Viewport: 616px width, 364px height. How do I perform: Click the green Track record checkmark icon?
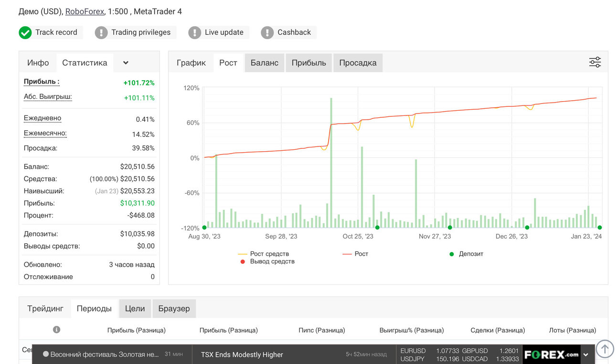[x=25, y=32]
